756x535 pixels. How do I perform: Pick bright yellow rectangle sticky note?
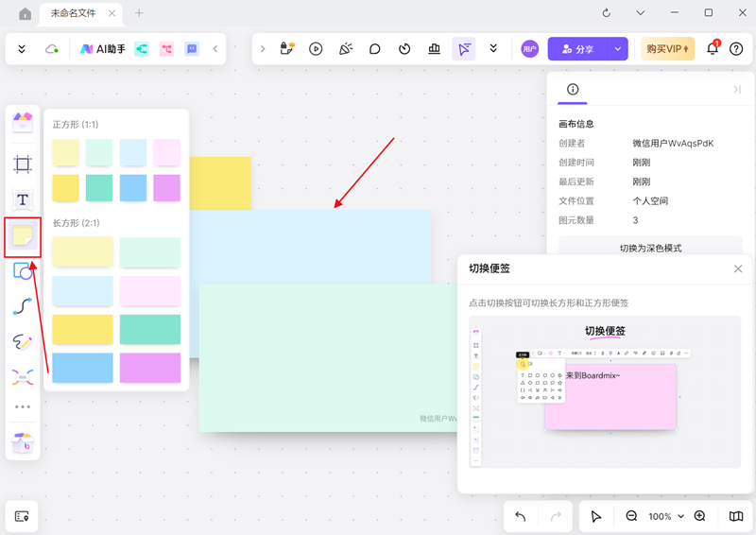tap(82, 330)
